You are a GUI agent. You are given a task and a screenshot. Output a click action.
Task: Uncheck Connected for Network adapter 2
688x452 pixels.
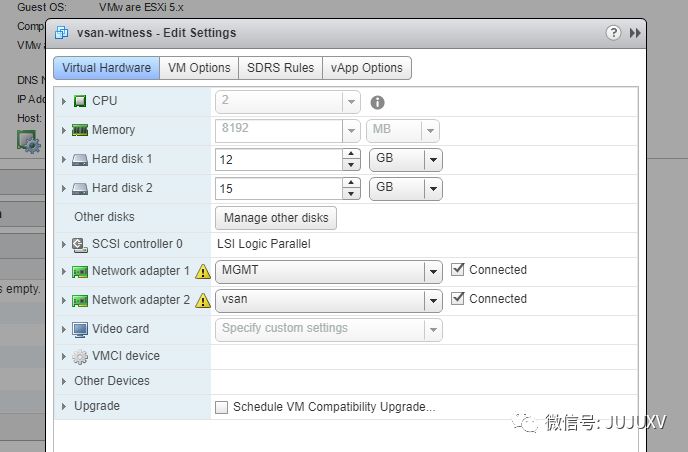tap(458, 298)
